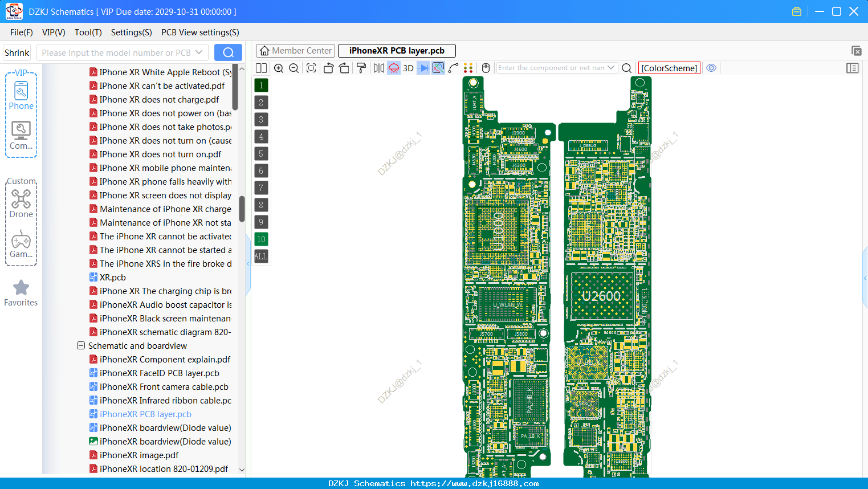Toggle PCB layer 5
The image size is (868, 489).
261,154
